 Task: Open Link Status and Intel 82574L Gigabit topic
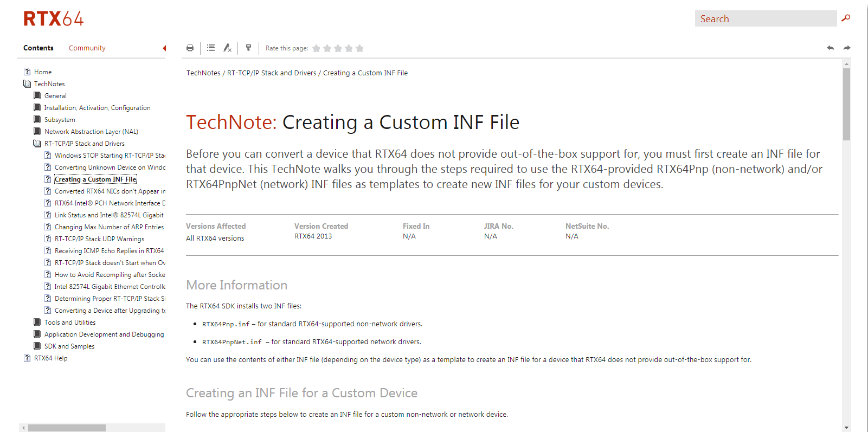coord(109,215)
